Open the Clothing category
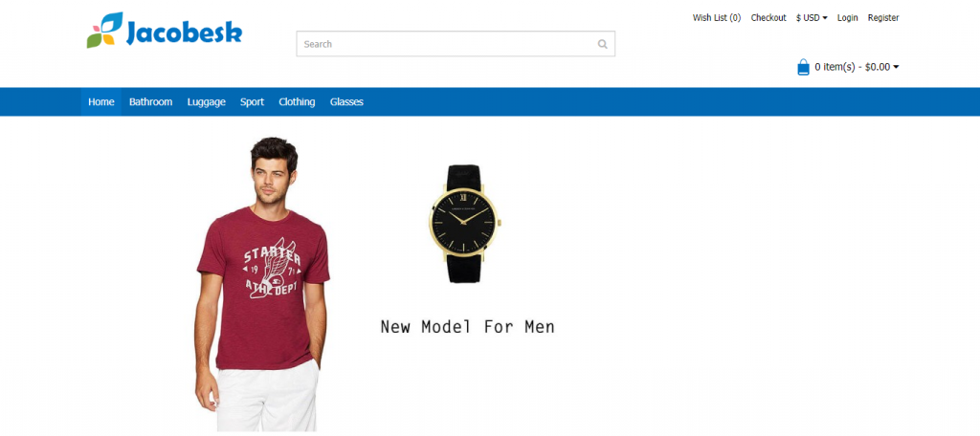 297,101
